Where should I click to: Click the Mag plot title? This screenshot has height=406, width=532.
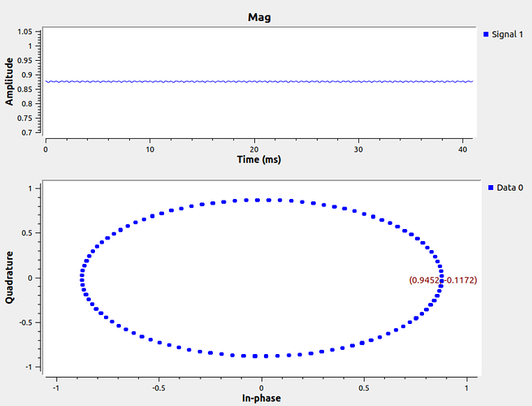(x=259, y=17)
